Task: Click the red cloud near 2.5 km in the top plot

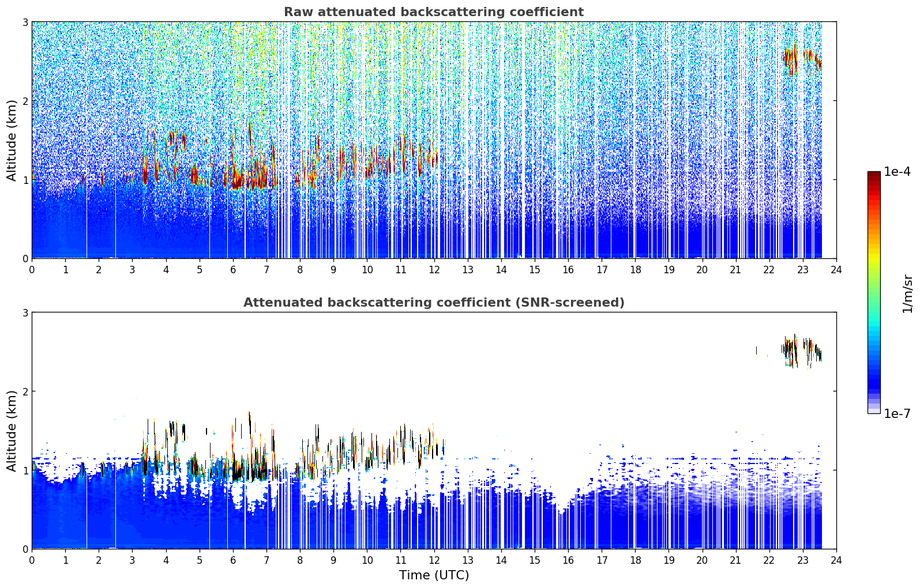Action: coord(802,59)
